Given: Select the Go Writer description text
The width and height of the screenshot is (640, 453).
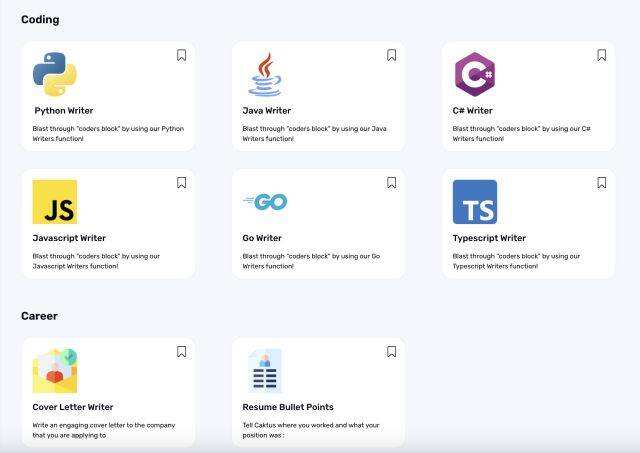Looking at the screenshot, I should click(312, 261).
